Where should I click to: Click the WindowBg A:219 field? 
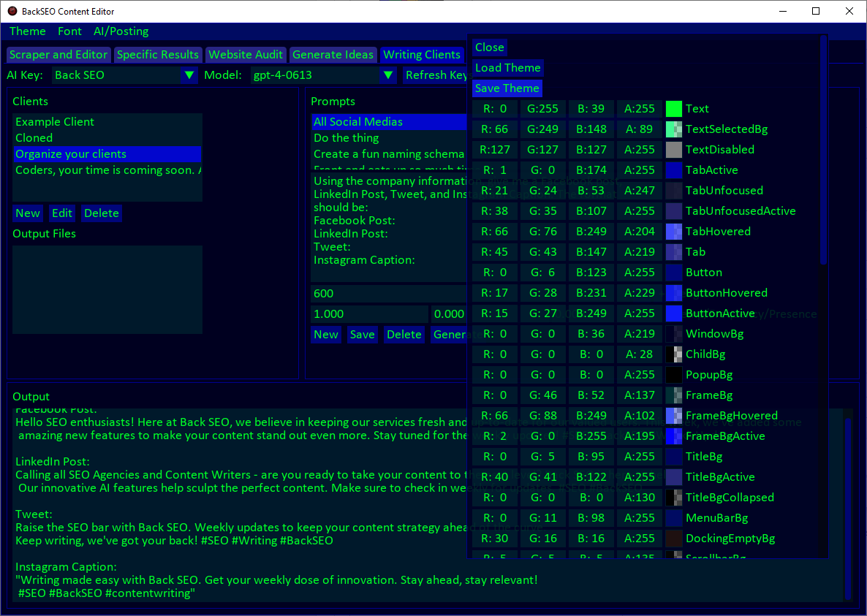[x=639, y=334]
